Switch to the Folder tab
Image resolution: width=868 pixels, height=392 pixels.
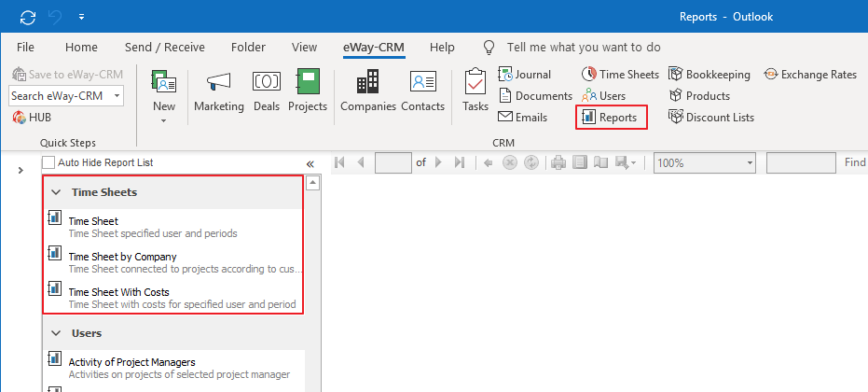(x=248, y=47)
